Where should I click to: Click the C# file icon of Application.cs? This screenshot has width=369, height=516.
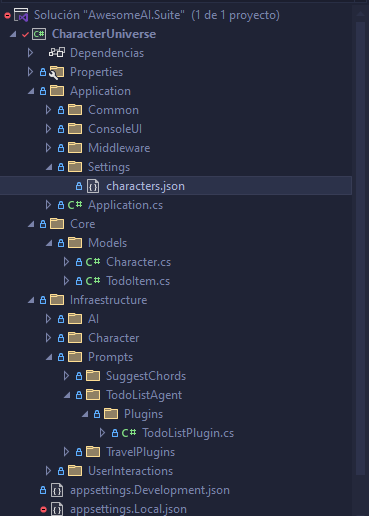click(x=75, y=205)
